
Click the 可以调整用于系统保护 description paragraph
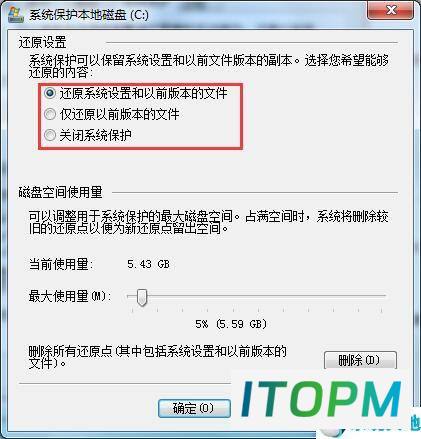pos(209,222)
